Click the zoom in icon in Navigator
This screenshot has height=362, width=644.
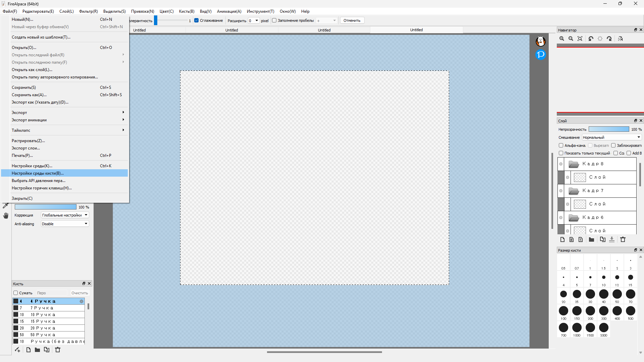tap(562, 39)
